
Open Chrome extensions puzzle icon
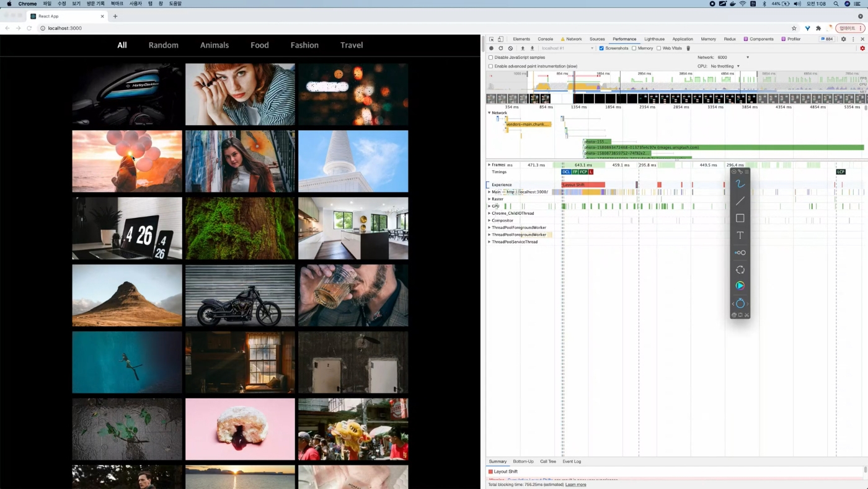pos(818,28)
